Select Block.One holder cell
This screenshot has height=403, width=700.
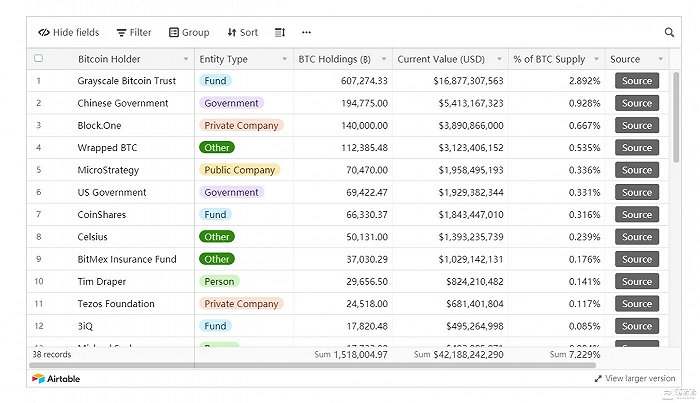click(x=99, y=125)
